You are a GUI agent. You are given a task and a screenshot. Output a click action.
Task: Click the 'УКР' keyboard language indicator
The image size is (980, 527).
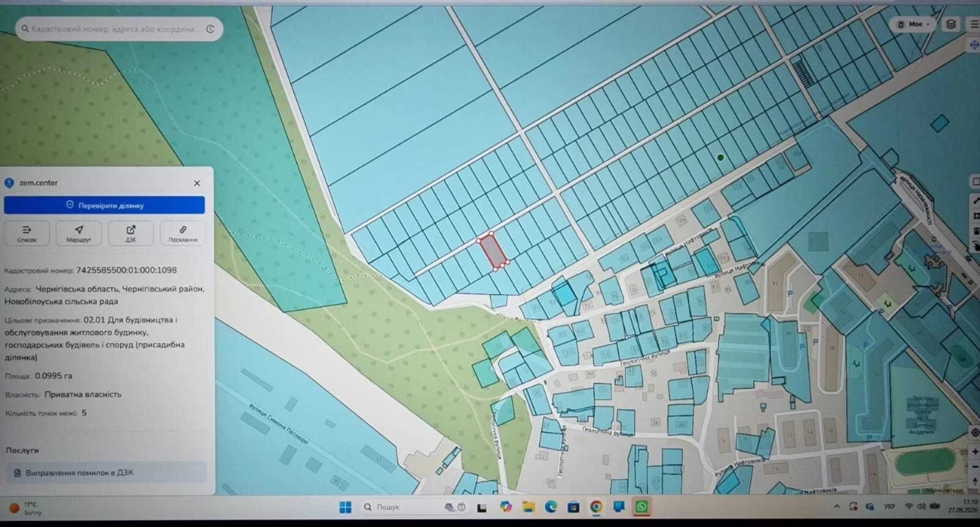click(890, 507)
